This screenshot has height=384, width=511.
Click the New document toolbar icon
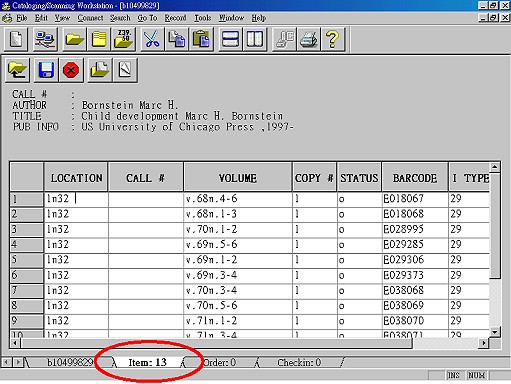click(16, 39)
